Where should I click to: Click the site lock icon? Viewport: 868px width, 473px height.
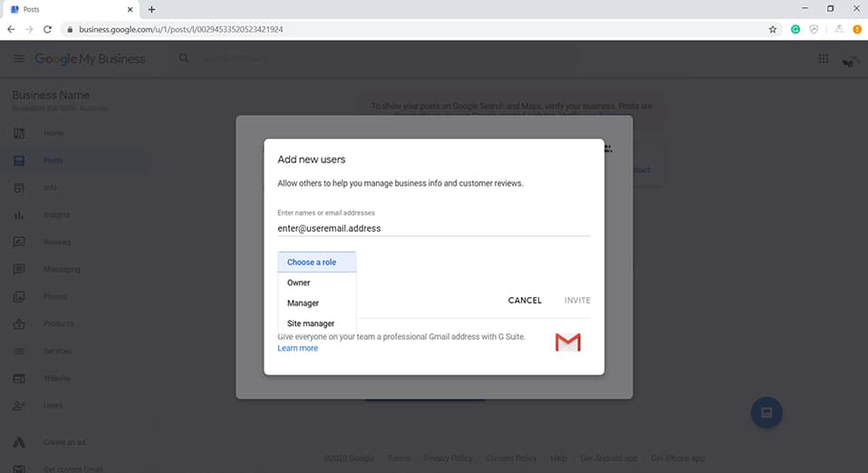click(x=70, y=29)
